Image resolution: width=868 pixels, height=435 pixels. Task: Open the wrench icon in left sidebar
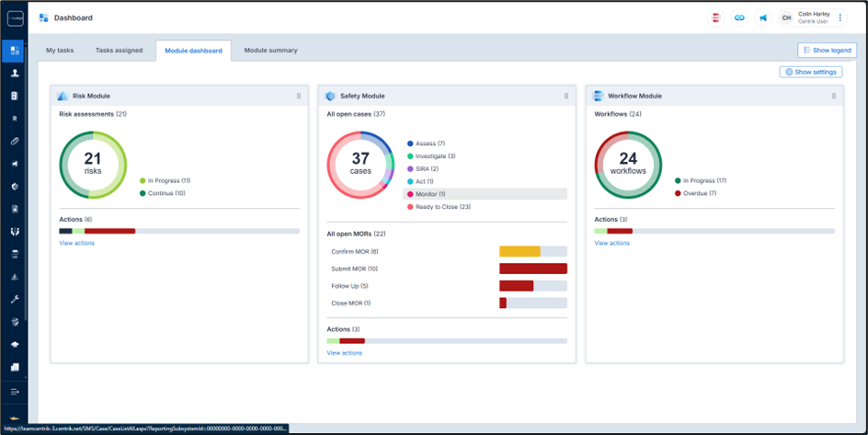click(15, 299)
